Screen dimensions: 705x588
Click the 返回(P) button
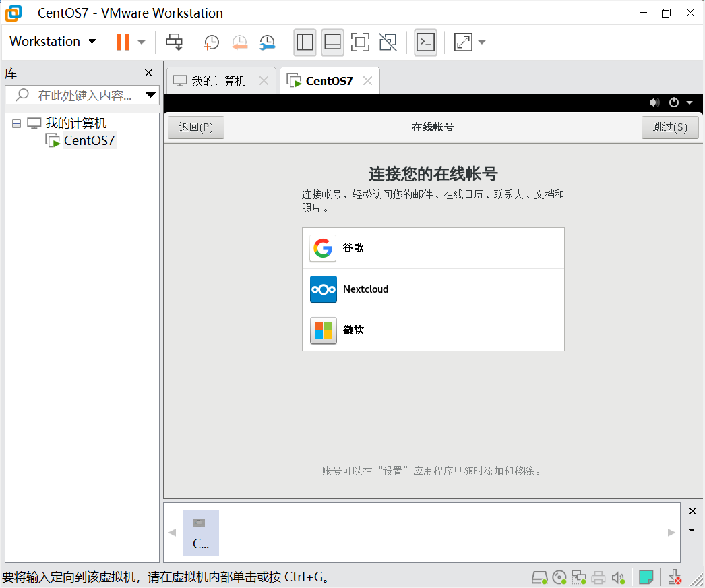click(196, 127)
